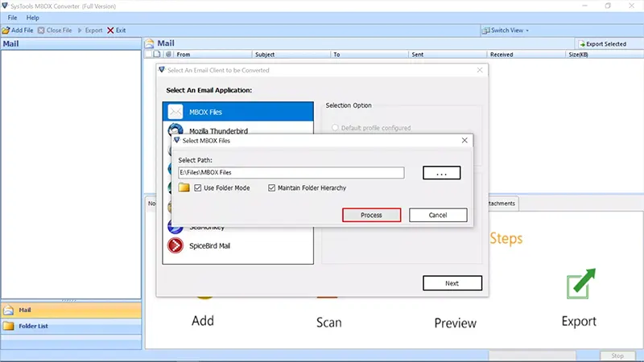Select Default profile configured radio button
644x362 pixels.
pyautogui.click(x=335, y=128)
